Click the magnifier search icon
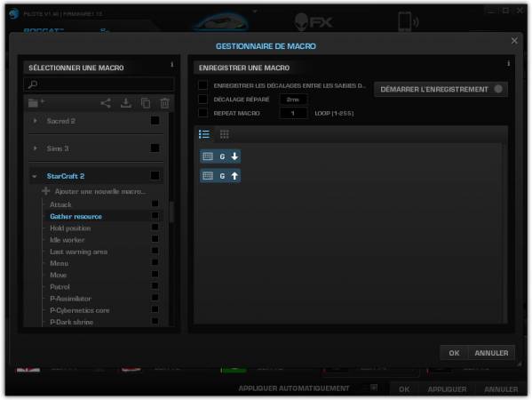The height and width of the screenshot is (400, 532). [x=33, y=84]
